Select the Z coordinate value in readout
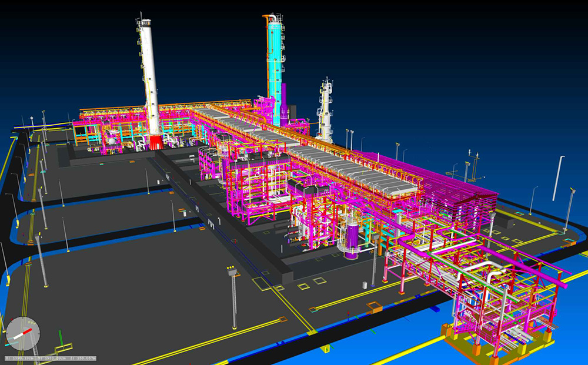Screen dimensions: 588x365 pos(88,357)
